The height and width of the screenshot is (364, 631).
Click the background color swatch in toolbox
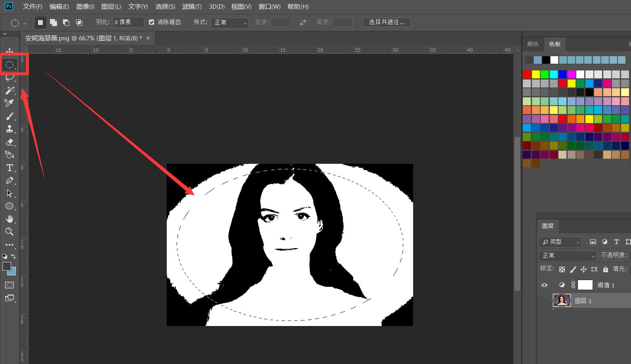[x=13, y=272]
